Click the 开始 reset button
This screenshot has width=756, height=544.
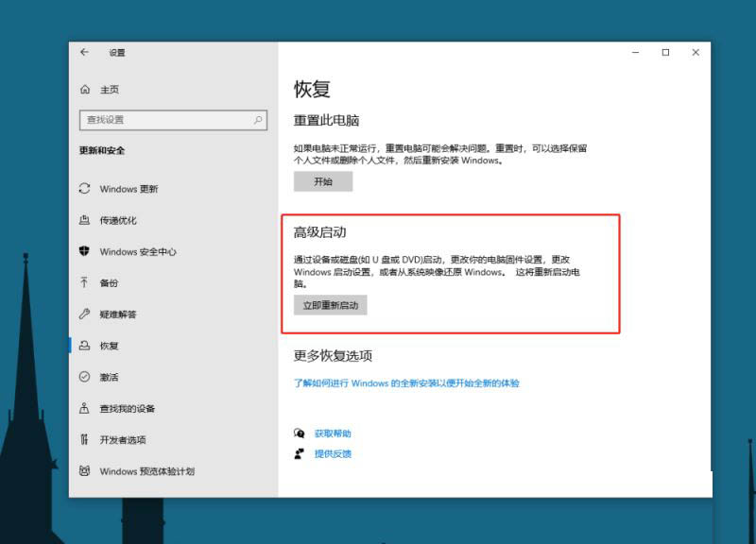[x=323, y=181]
